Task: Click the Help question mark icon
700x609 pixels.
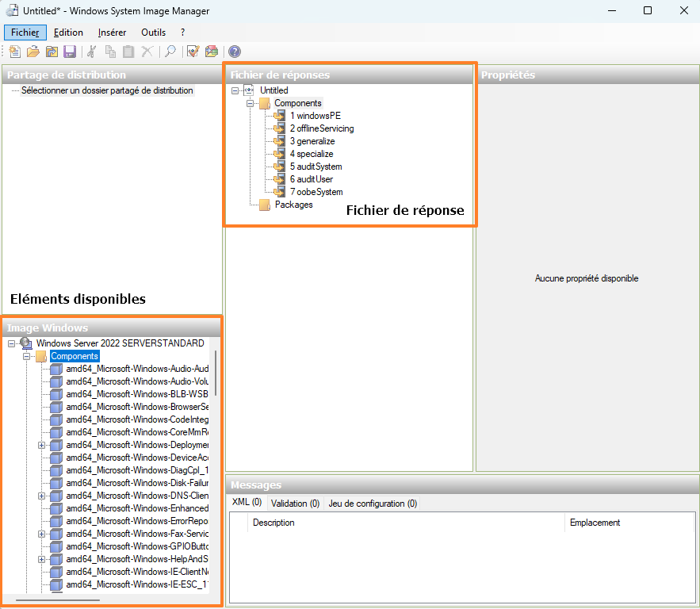Action: tap(233, 51)
